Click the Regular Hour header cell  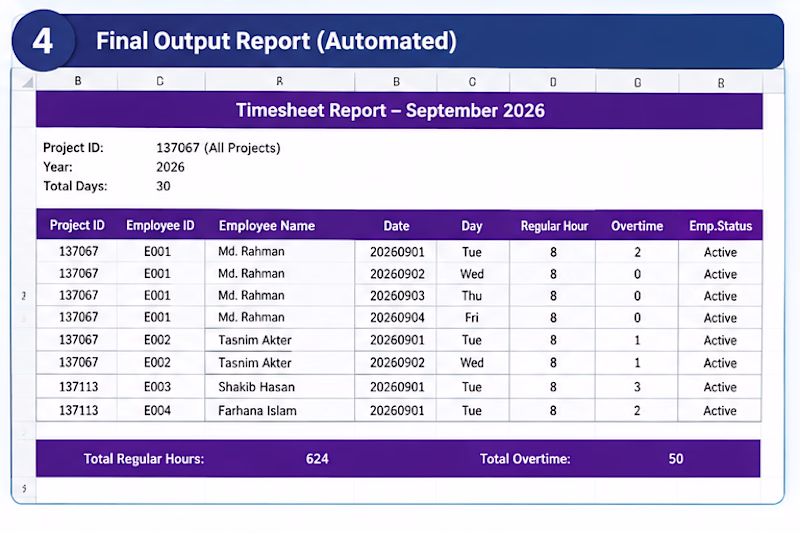(554, 226)
